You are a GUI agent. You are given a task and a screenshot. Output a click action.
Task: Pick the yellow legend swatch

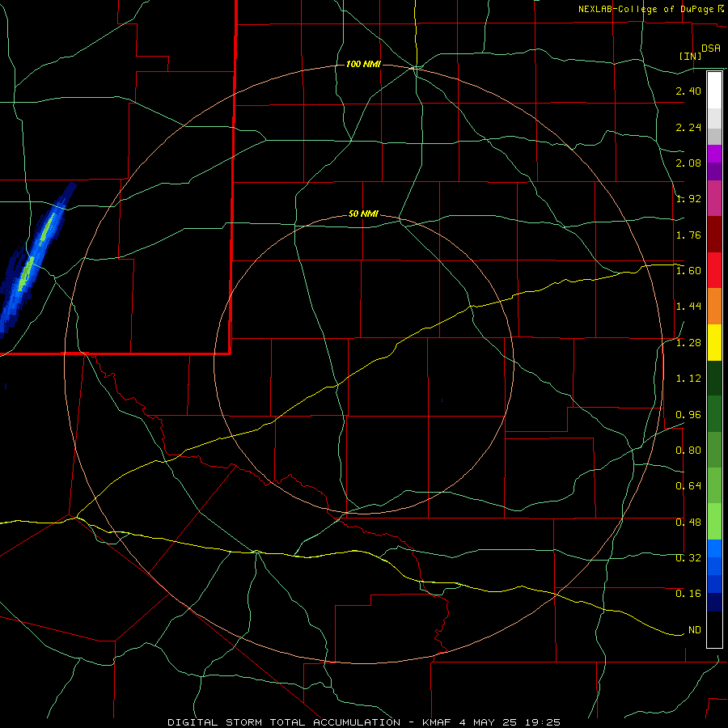(x=714, y=343)
